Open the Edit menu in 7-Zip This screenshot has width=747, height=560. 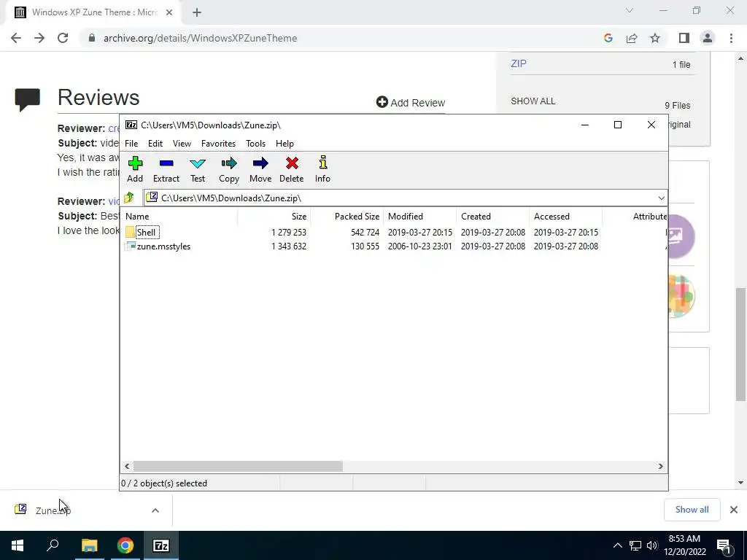tap(155, 144)
